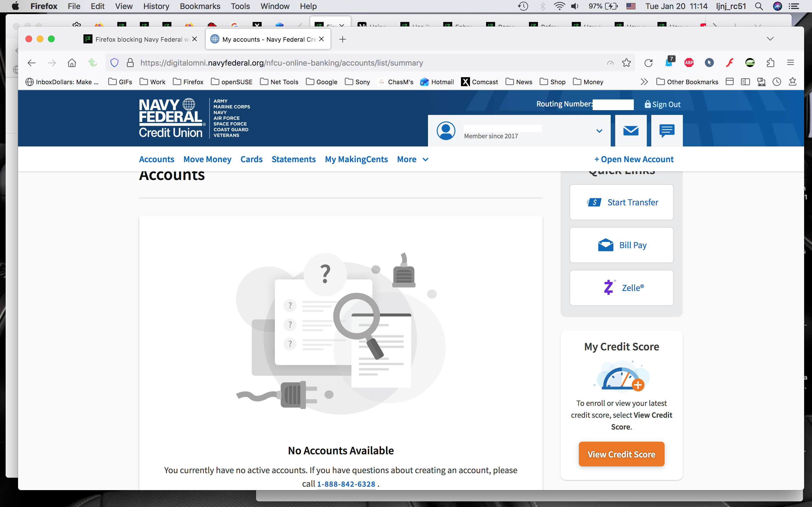The image size is (812, 507).
Task: Open the chat message icon in header
Action: point(667,131)
